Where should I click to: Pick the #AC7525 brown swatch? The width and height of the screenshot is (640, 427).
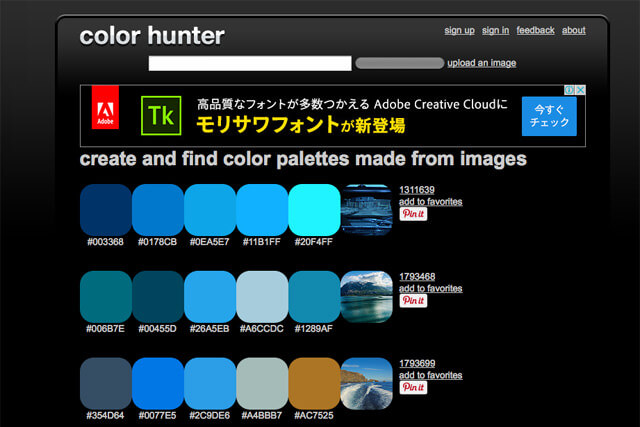pos(314,383)
